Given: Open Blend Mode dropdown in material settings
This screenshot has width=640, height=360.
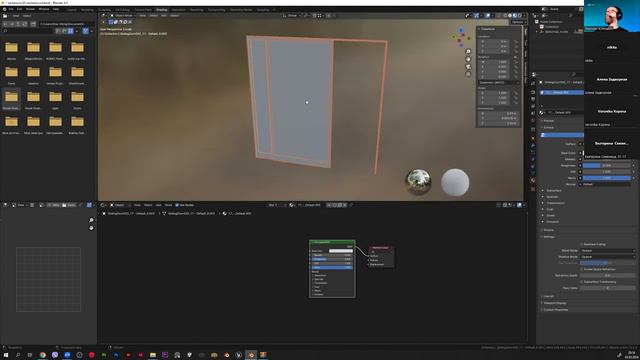Looking at the screenshot, I should coord(607,251).
